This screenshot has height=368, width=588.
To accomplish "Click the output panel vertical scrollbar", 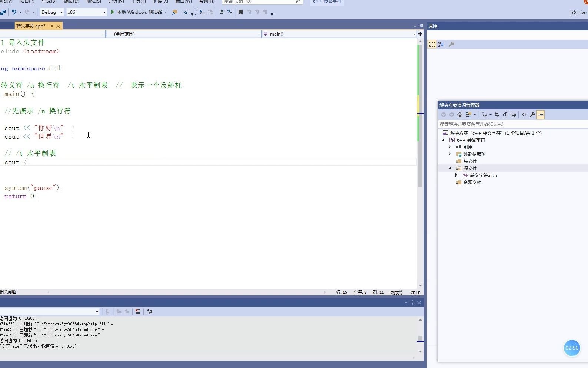I will click(420, 335).
